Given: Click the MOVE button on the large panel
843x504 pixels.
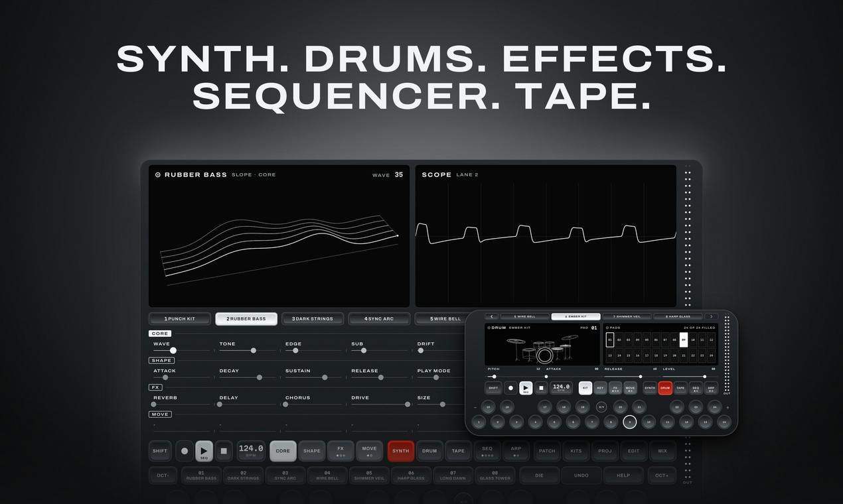Looking at the screenshot, I should point(369,451).
